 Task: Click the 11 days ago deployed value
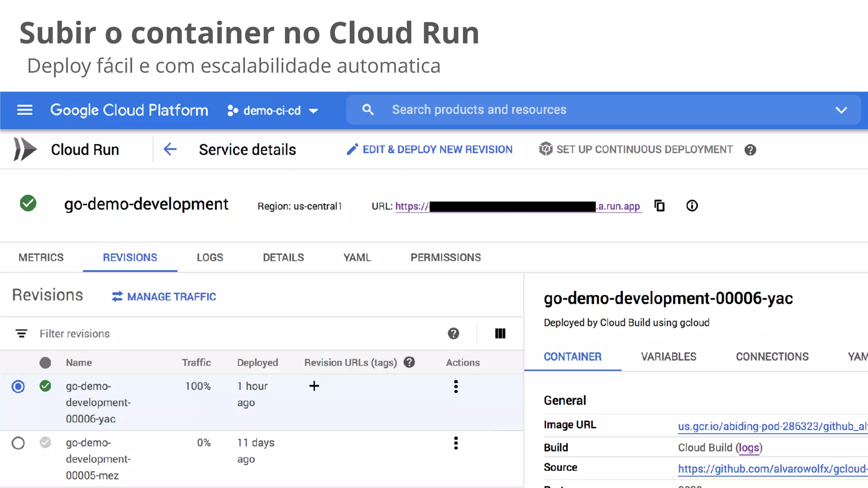point(256,451)
